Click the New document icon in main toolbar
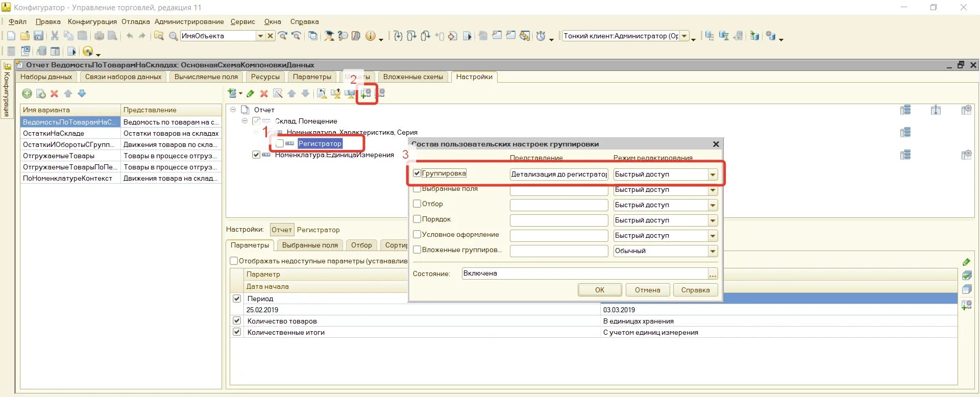Screen dimensions: 980x397 [x=11, y=36]
